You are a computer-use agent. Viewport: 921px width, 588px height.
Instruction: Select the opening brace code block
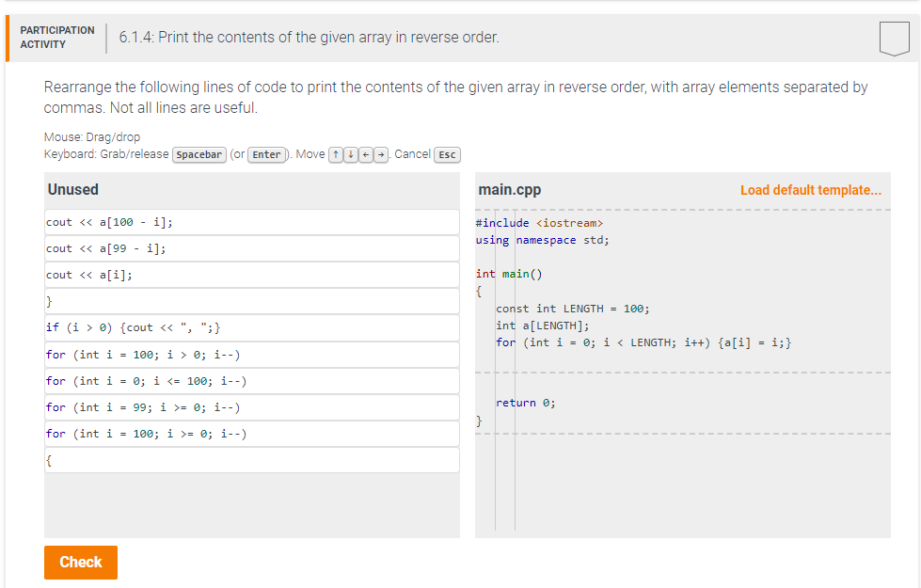tap(252, 461)
